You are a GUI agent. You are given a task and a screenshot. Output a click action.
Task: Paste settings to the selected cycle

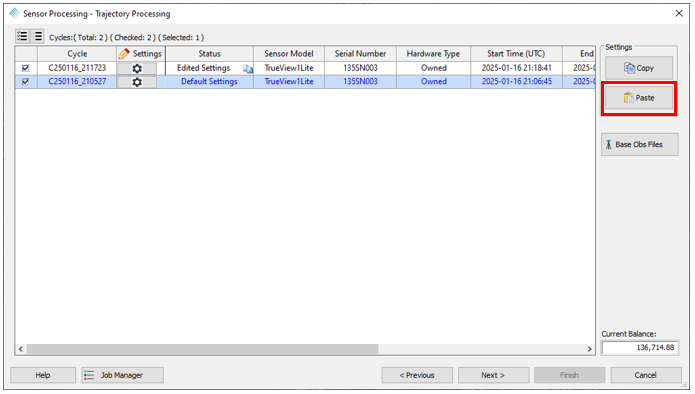point(639,98)
